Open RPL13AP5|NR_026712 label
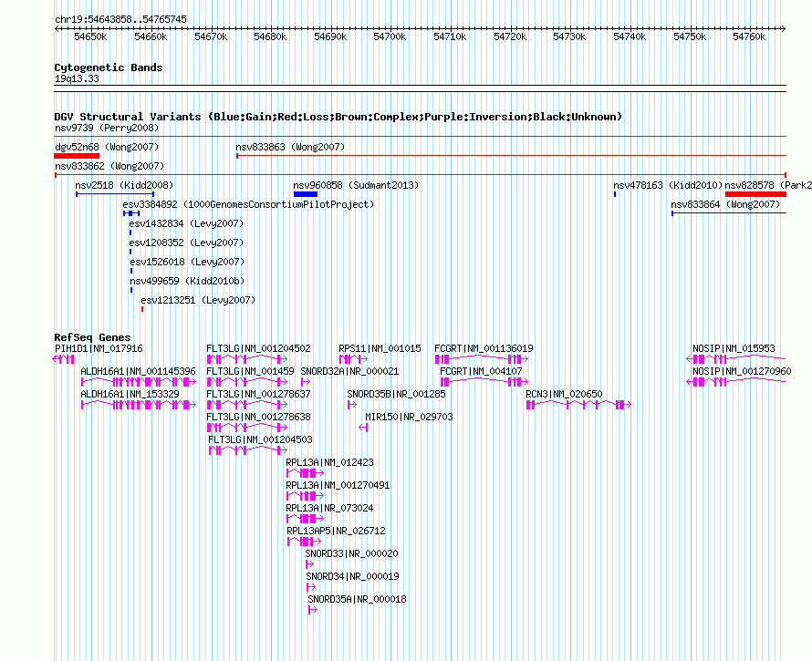The image size is (812, 661). click(x=336, y=531)
